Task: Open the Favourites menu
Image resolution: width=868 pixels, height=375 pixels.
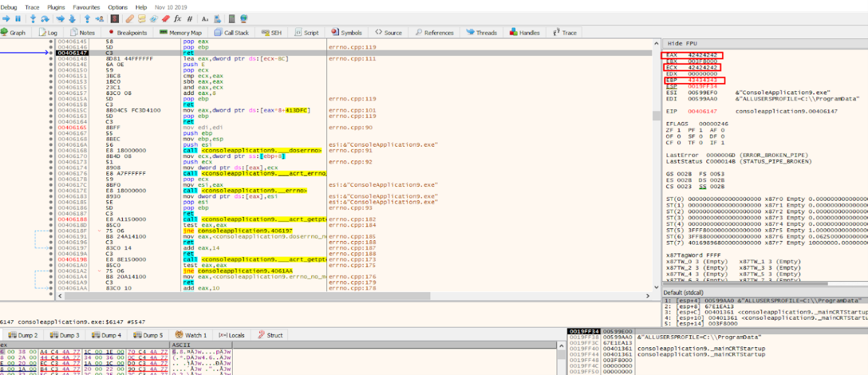Action: pos(86,7)
